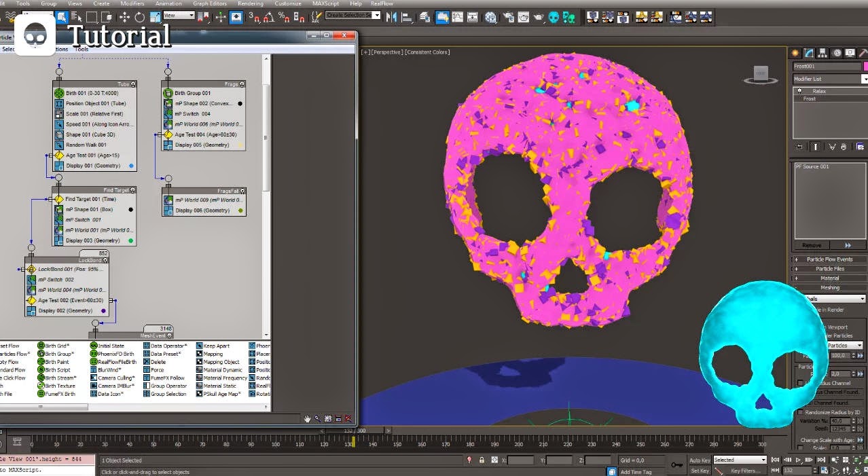868x476 pixels.
Task: Click the double cyan skulls toolbar icon
Action: tap(569, 17)
